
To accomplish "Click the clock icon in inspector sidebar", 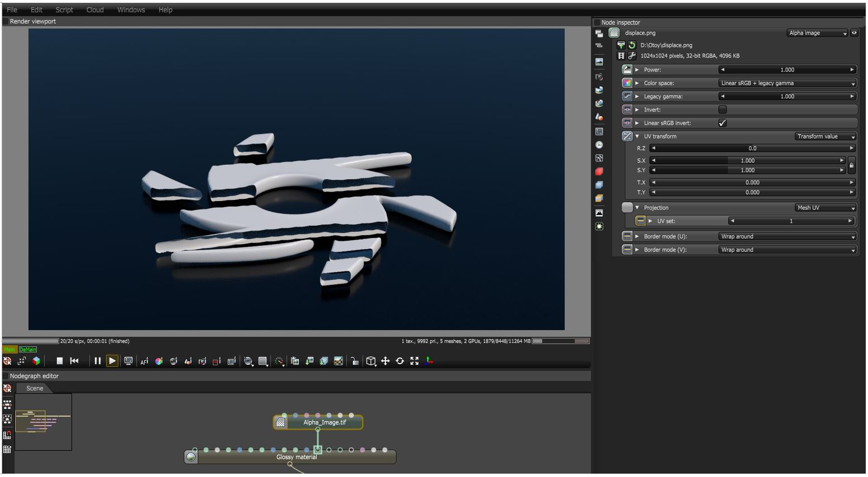I will [x=599, y=145].
